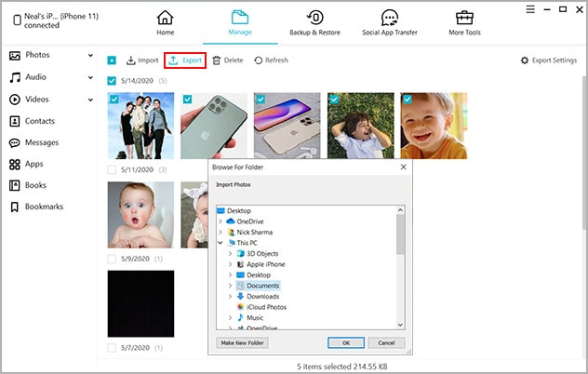Expand the Nick Sharma tree node arrow
Screen dimensions: 588x374
(x=220, y=233)
